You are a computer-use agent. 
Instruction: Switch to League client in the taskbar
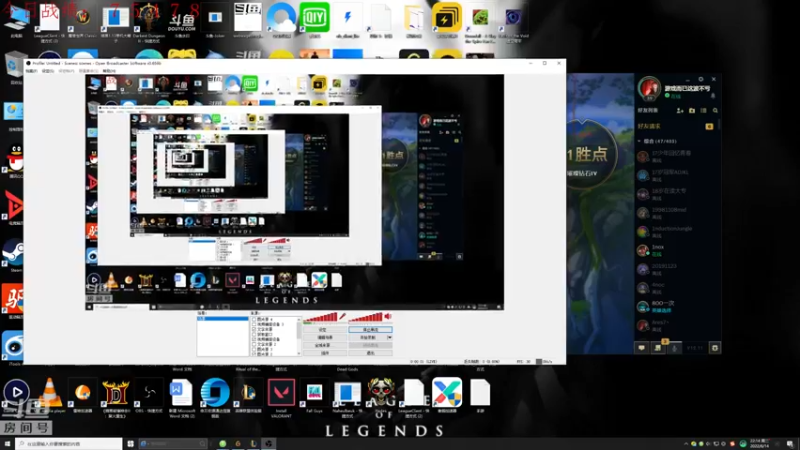[x=253, y=444]
